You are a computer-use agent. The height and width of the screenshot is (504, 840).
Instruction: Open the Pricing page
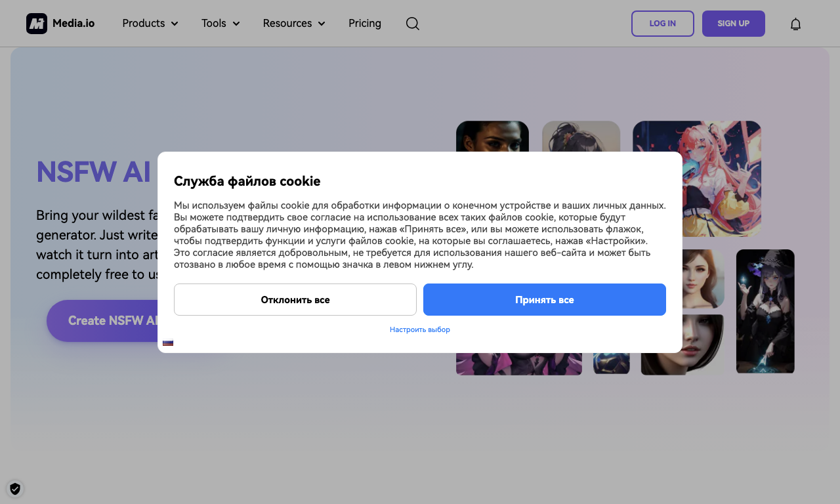[x=365, y=24]
